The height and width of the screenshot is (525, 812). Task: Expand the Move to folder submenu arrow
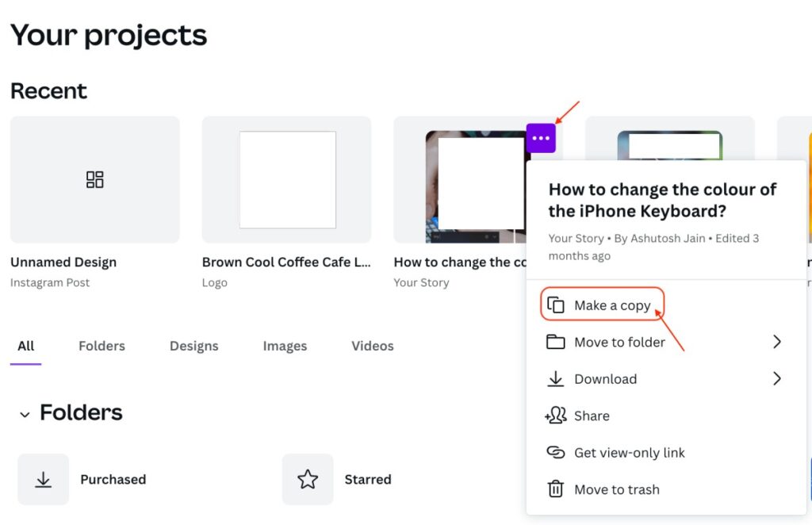[x=776, y=342]
